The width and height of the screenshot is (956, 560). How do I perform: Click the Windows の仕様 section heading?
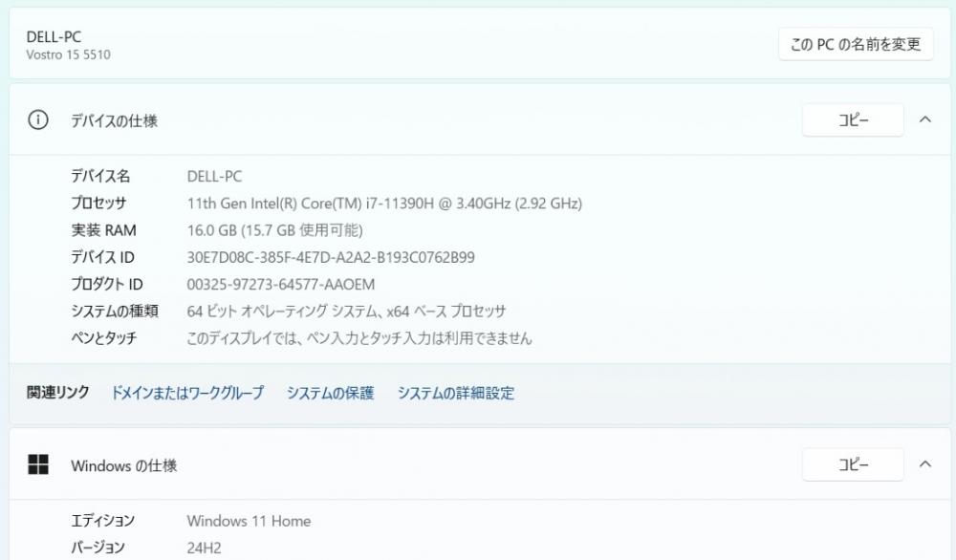(x=123, y=465)
